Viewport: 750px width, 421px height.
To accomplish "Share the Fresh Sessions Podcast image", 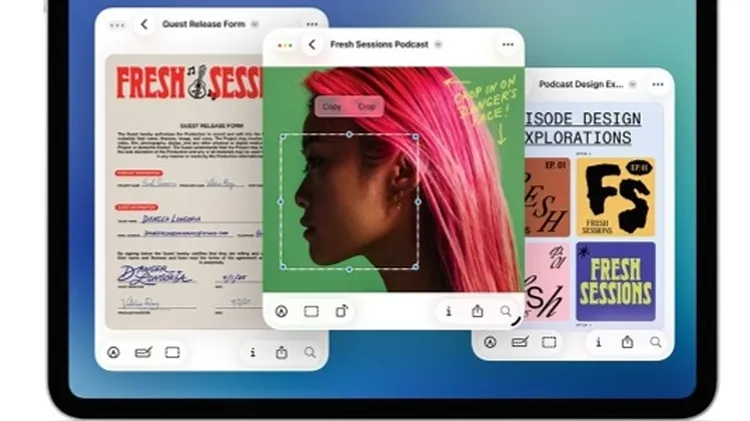I will click(x=477, y=311).
